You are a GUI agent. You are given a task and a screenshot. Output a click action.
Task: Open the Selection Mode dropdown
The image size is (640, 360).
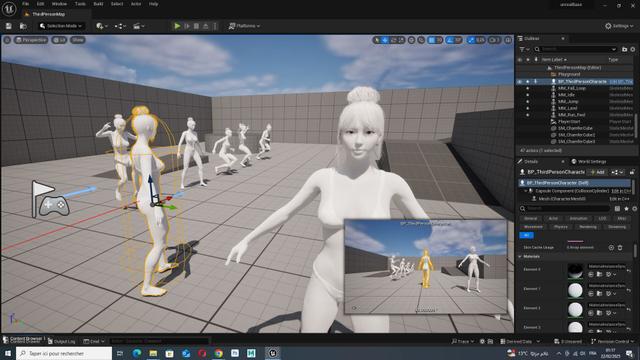click(x=61, y=26)
